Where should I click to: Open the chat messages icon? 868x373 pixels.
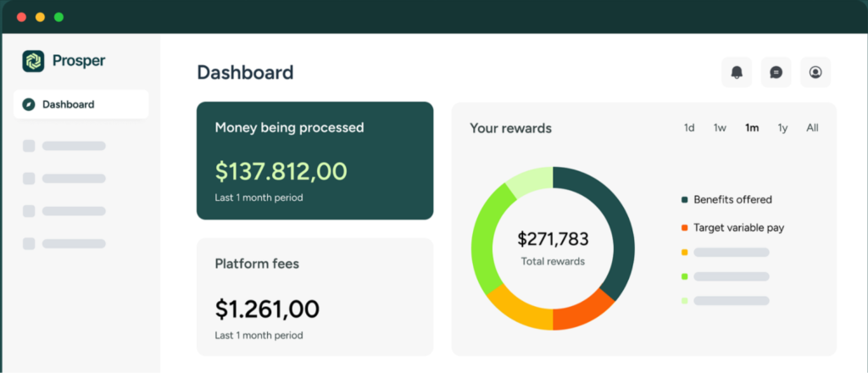tap(776, 72)
